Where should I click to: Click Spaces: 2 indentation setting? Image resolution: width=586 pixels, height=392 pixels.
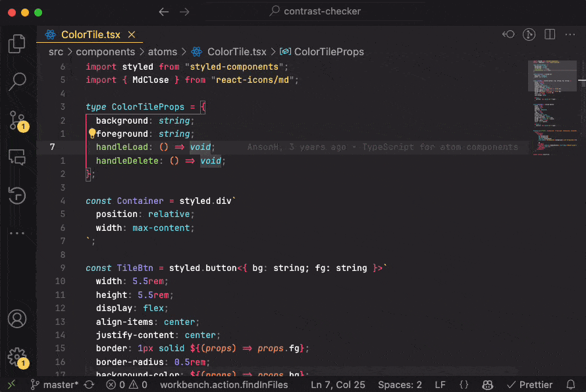point(400,385)
